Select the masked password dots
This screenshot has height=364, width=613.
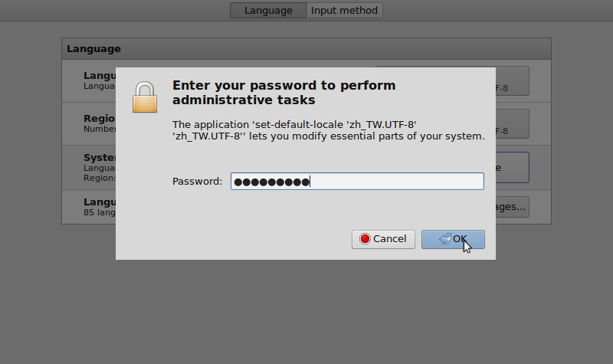pos(272,182)
